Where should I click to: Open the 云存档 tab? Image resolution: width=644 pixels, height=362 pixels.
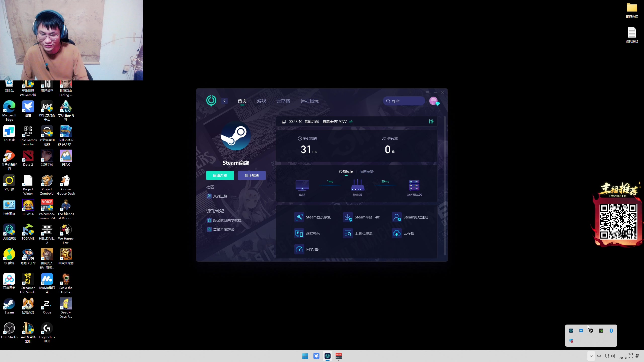coord(283,101)
